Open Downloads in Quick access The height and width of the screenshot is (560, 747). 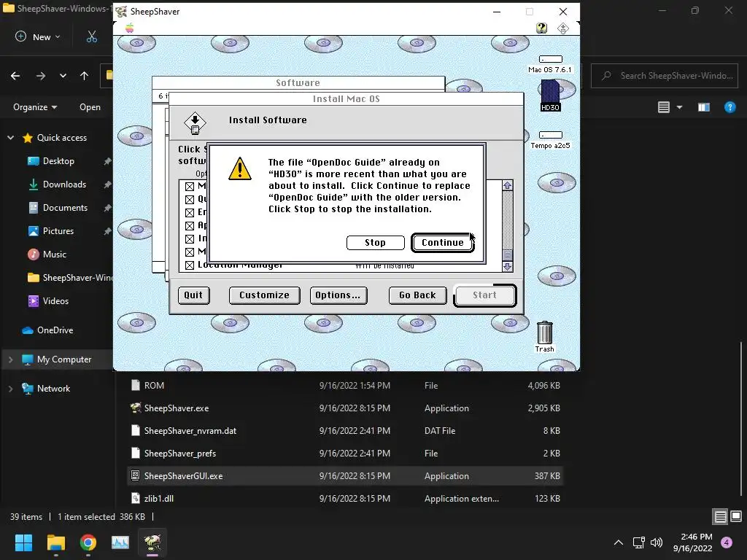[x=64, y=184]
